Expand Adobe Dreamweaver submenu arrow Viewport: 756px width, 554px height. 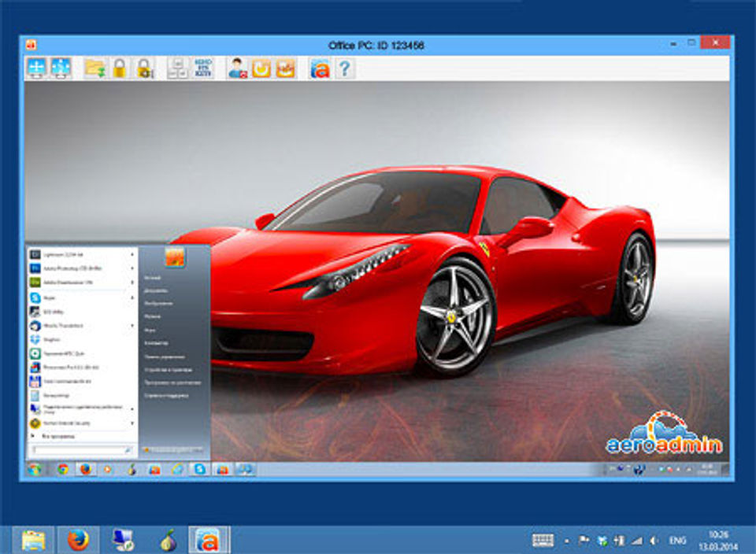click(x=132, y=282)
